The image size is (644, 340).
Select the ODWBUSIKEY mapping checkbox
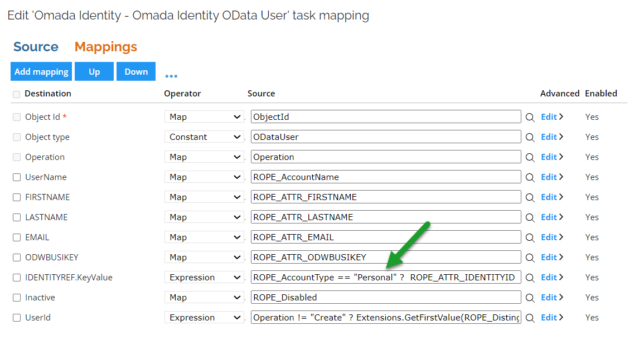pyautogui.click(x=16, y=258)
